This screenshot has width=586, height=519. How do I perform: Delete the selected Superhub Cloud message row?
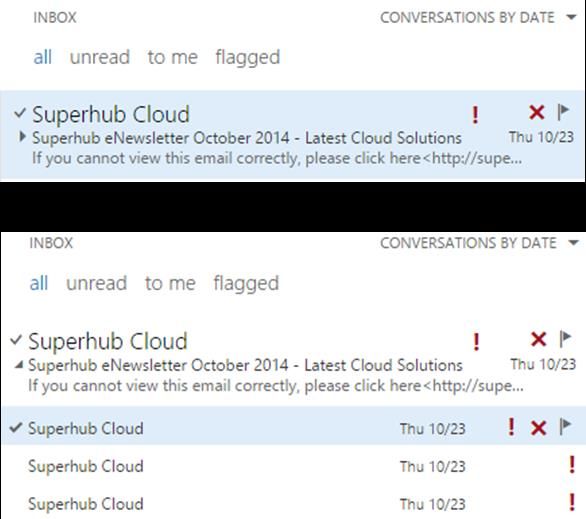pos(539,428)
